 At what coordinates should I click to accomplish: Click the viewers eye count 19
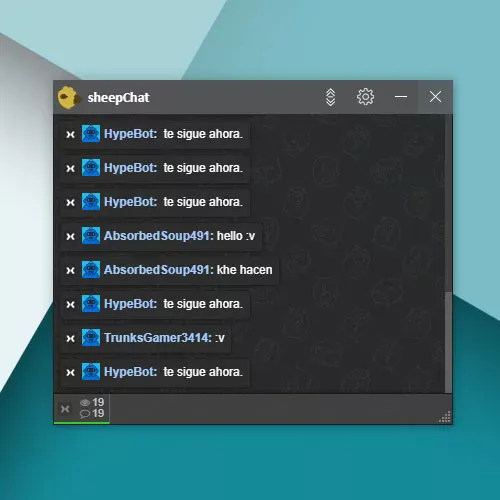pos(92,402)
